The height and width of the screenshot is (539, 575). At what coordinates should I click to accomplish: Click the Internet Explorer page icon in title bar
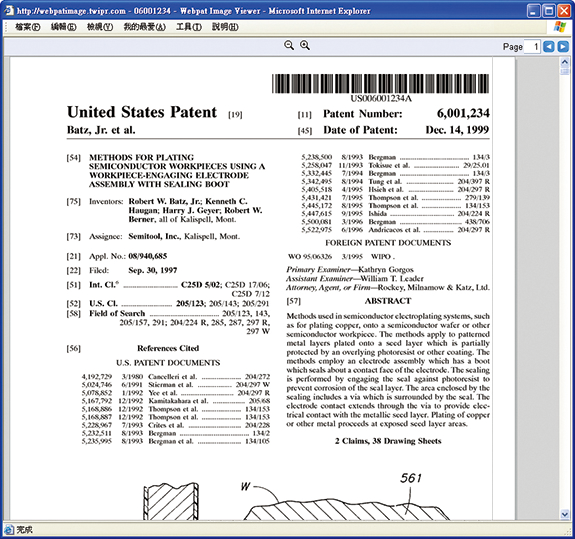9,11
